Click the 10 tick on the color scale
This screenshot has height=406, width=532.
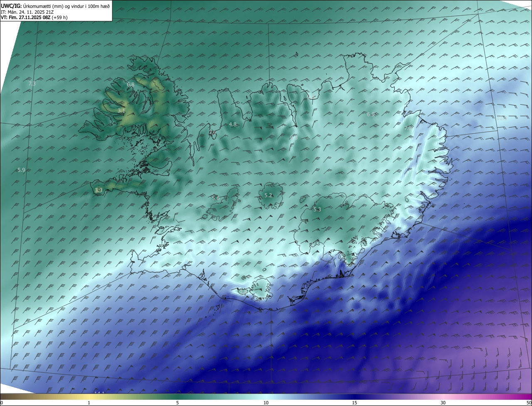(266, 403)
